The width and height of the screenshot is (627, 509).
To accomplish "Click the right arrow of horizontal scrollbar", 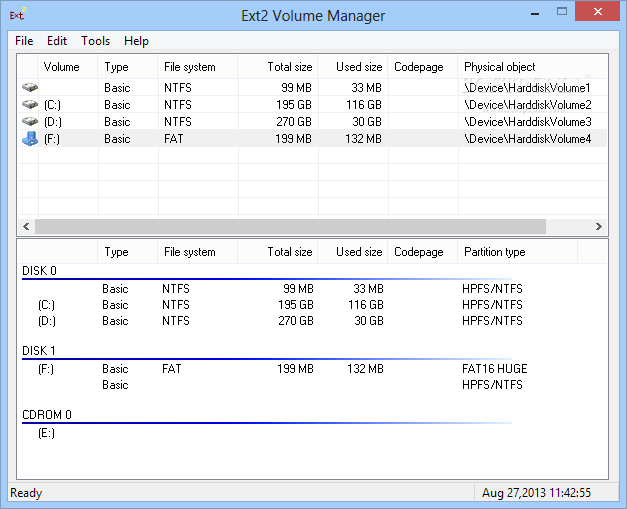I will 599,227.
